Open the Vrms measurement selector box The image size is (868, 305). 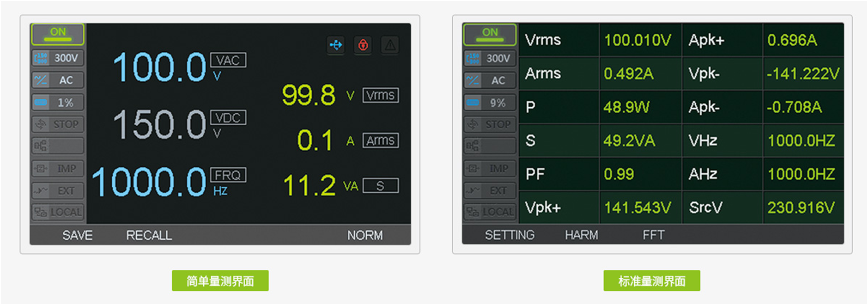[380, 95]
